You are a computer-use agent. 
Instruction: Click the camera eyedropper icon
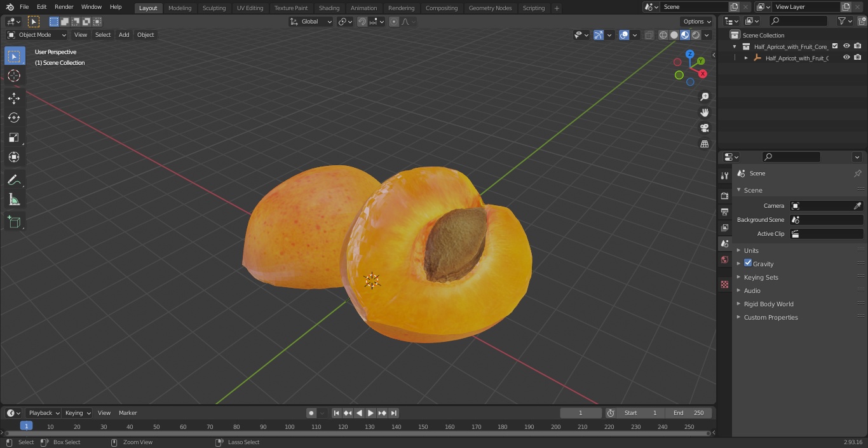click(x=857, y=206)
